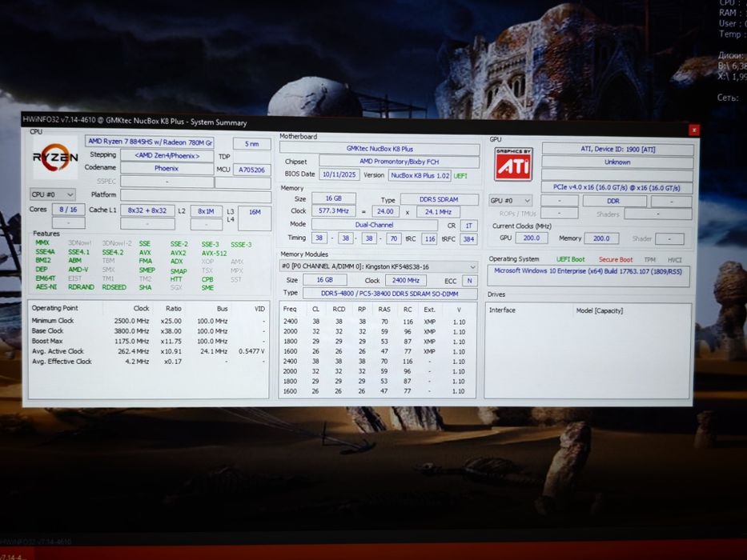Viewport: 747px width, 560px height.
Task: Click the GMKtec NucBox K8 Plus motherboard field
Action: click(x=380, y=149)
